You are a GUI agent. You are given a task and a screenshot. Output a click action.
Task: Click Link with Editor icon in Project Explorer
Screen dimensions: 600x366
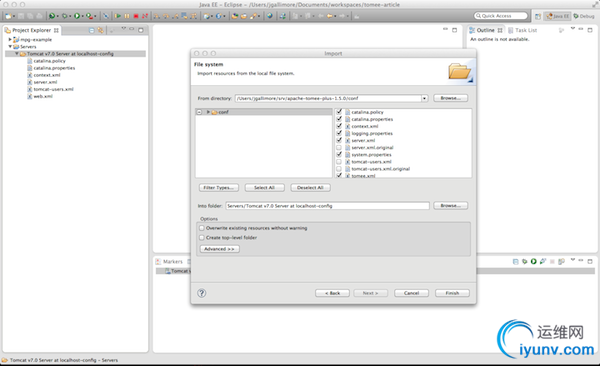[100, 30]
